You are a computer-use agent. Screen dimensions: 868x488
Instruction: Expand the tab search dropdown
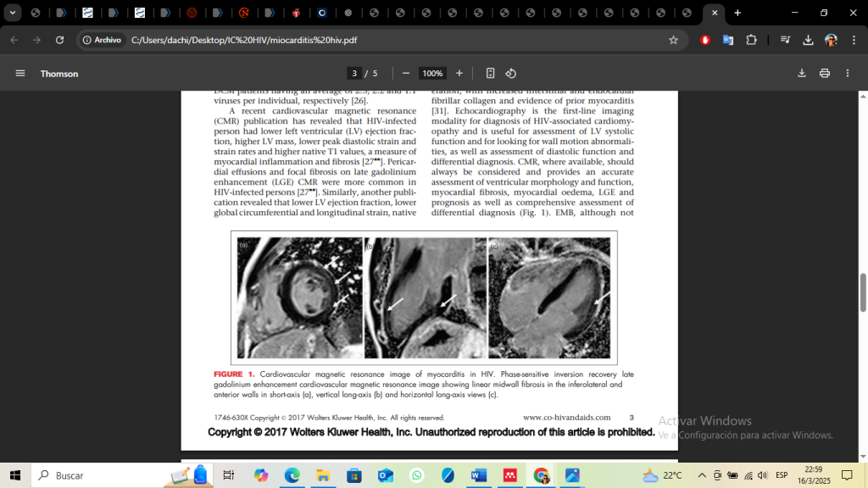click(x=13, y=13)
